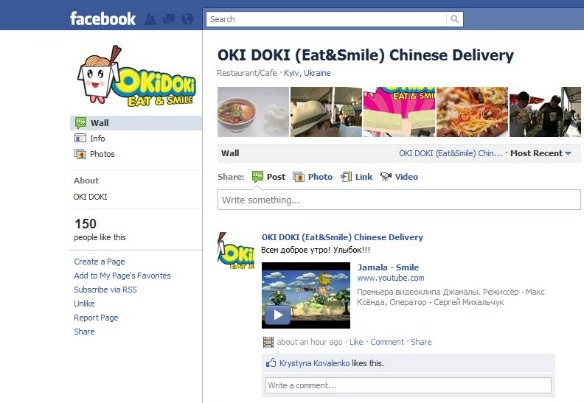Viewport: 584px width, 403px height.
Task: Click the search magnifier button
Action: [454, 19]
